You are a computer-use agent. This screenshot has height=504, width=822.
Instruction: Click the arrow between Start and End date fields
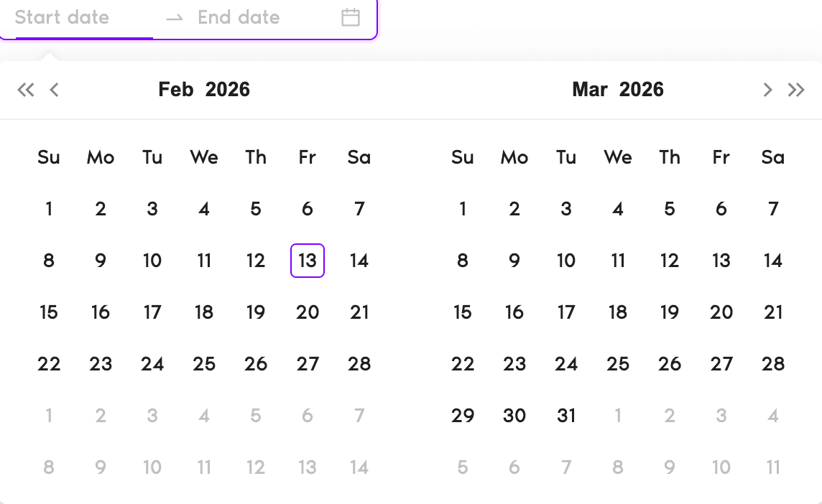pos(174,18)
